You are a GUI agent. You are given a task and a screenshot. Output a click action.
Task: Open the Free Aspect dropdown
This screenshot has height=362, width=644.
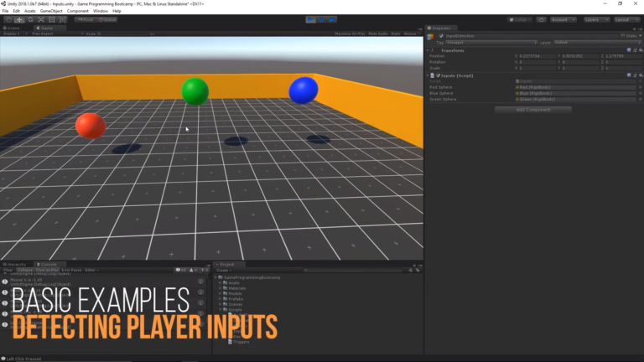[x=57, y=34]
